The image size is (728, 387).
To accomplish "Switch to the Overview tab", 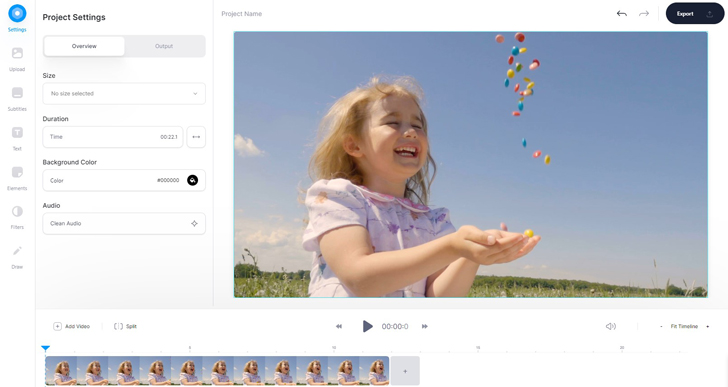I will tap(84, 46).
